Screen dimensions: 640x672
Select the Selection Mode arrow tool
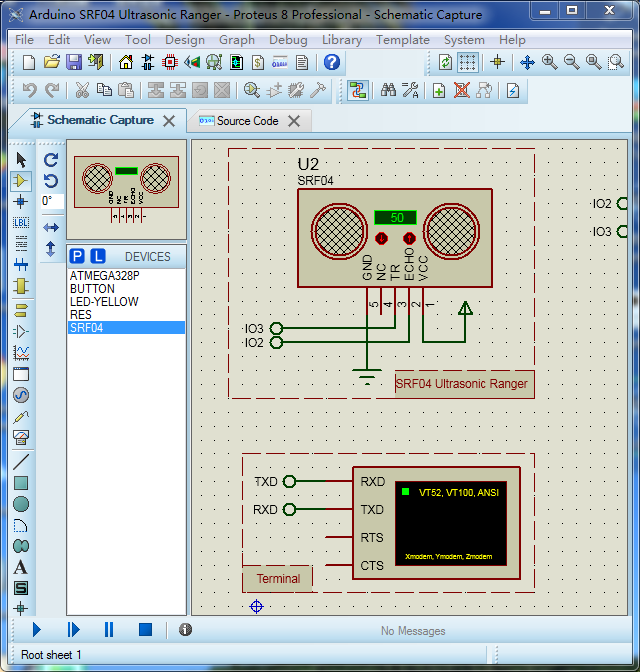tap(21, 160)
